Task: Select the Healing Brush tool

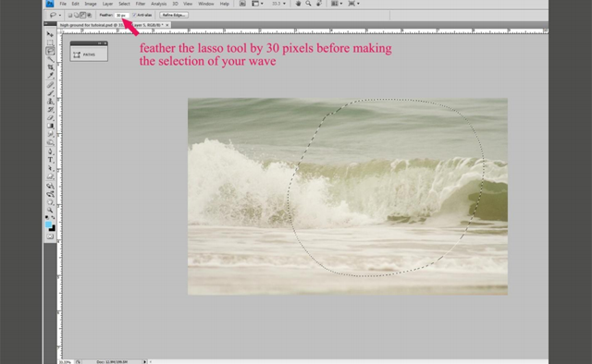Action: click(50, 85)
